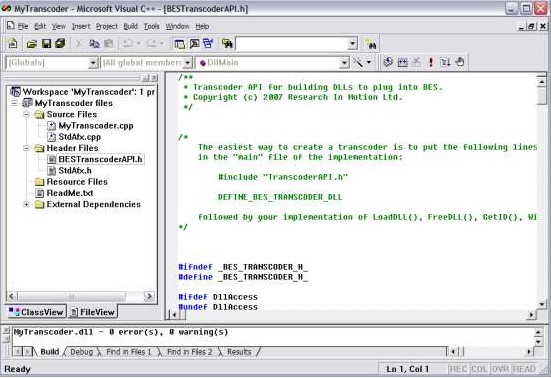Save the current file with floppy icon
This screenshot has height=378, width=551.
click(46, 44)
